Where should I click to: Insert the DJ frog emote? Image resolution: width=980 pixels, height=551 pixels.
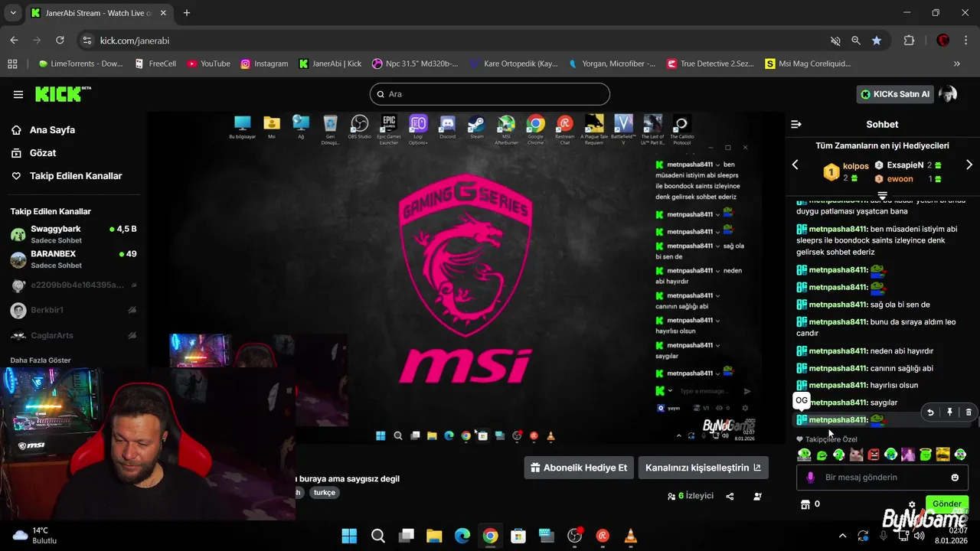[804, 455]
